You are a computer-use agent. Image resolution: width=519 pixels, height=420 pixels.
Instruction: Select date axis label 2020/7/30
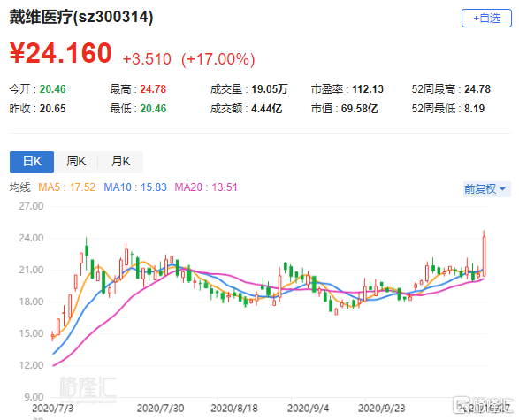pyautogui.click(x=161, y=409)
